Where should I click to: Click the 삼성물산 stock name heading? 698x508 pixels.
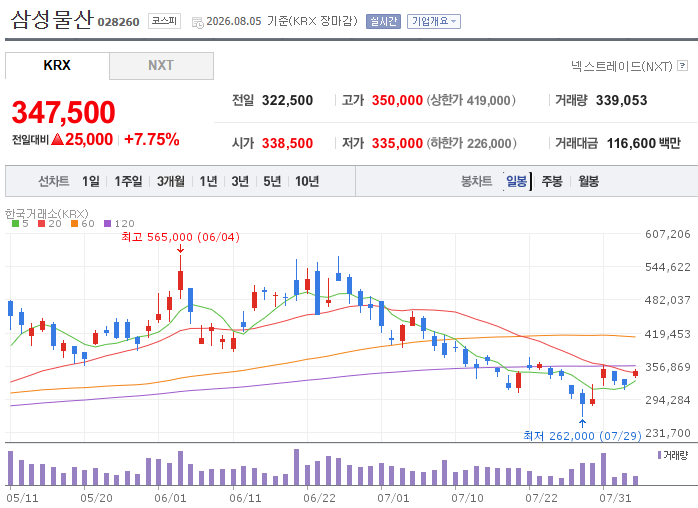(x=52, y=20)
